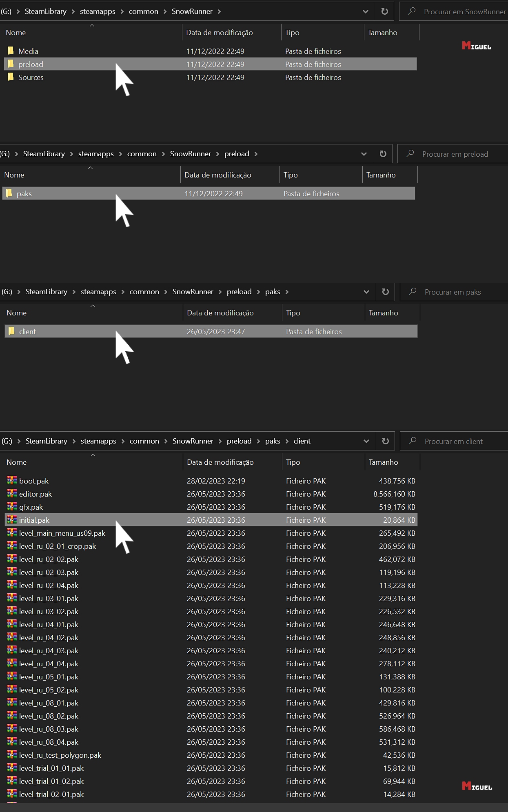Select the level_ru_test_polygon.pak archive icon

12,754
